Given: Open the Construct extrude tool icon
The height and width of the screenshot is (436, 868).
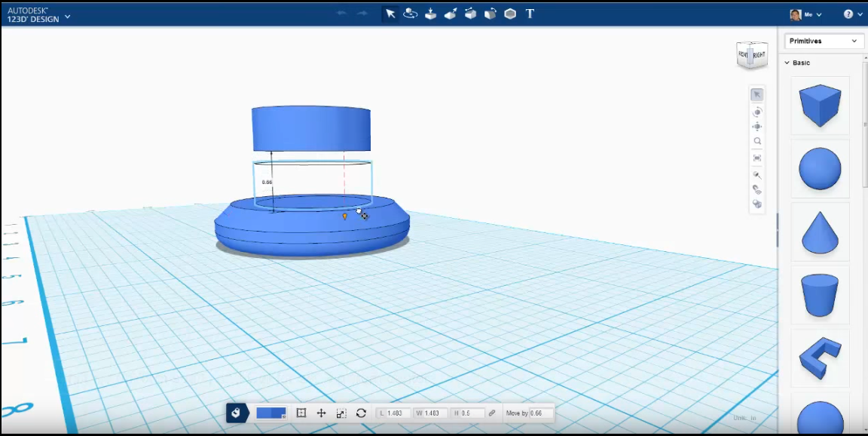Looking at the screenshot, I should (450, 14).
